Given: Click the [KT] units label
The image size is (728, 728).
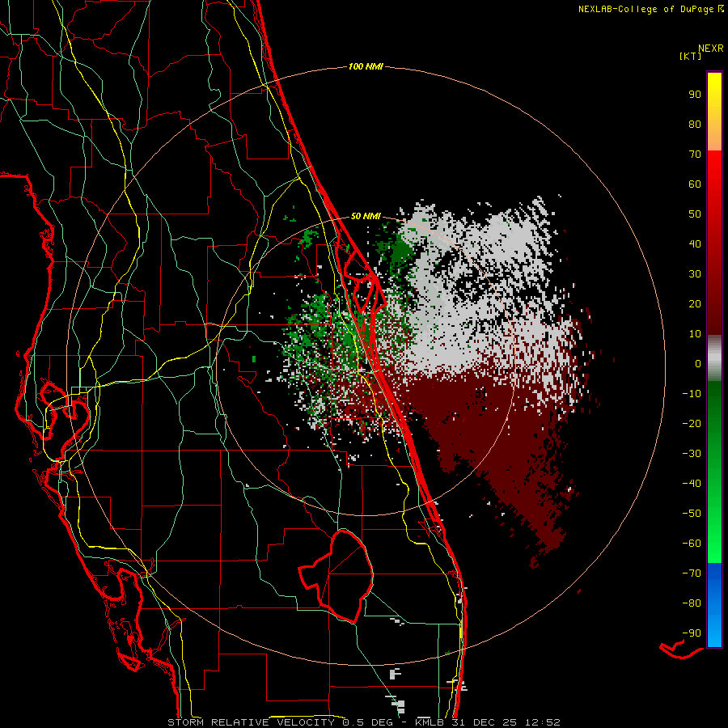Looking at the screenshot, I should [x=691, y=56].
